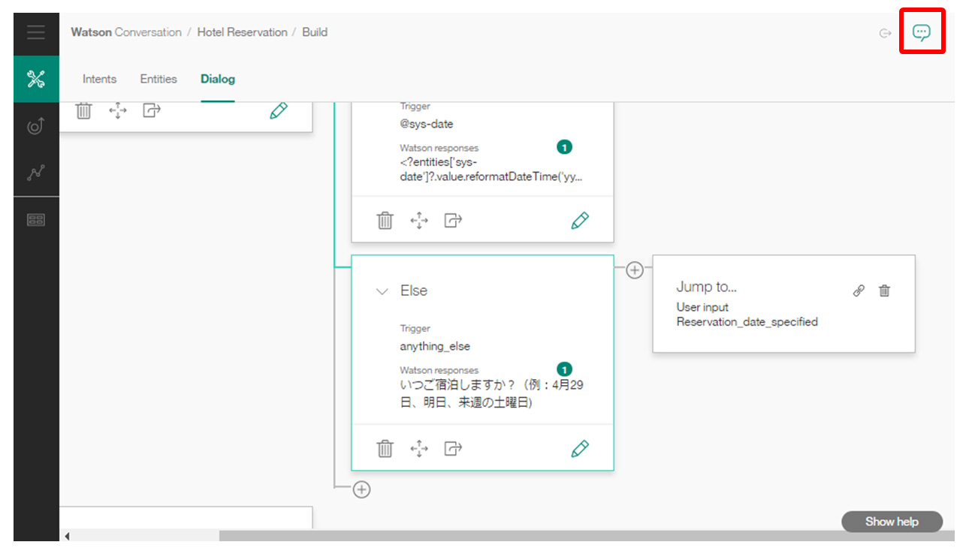Click the Build breadcrumb
Viewport: 972px width, 560px height.
click(x=315, y=32)
